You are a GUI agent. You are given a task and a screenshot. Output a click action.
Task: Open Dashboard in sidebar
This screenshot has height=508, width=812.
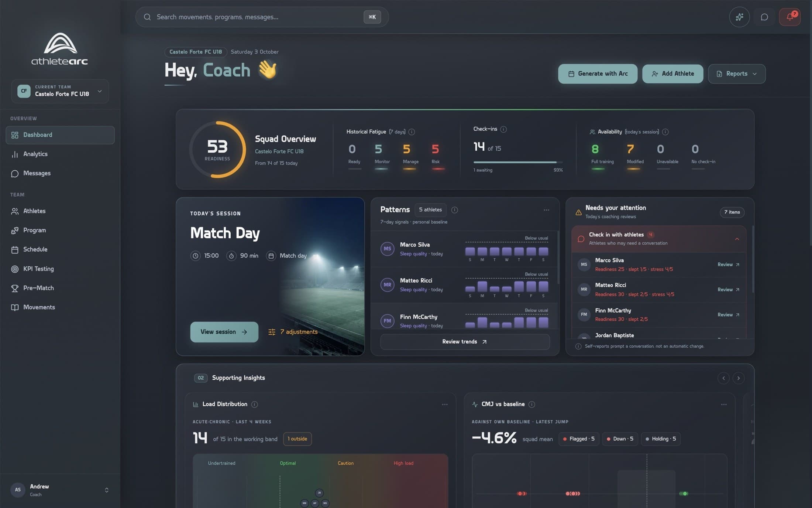(60, 135)
